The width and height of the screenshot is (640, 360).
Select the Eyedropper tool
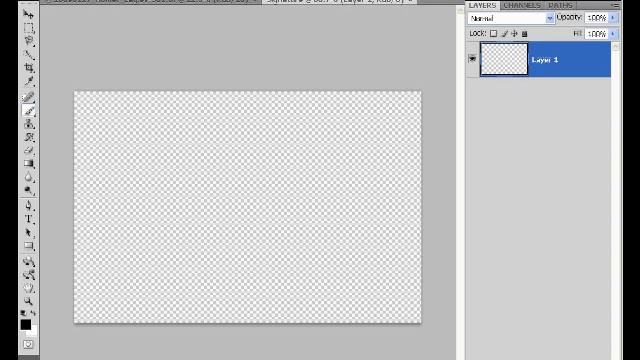click(29, 81)
